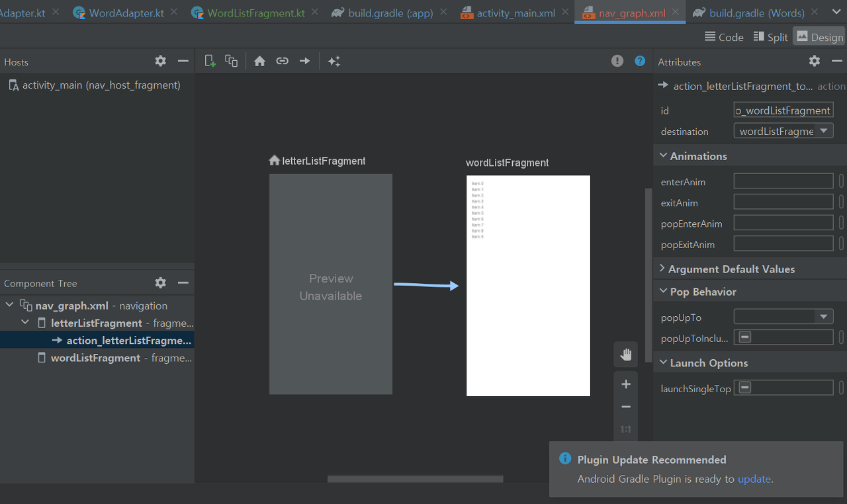Image resolution: width=847 pixels, height=504 pixels.
Task: Minimize the Hosts panel
Action: tap(183, 61)
